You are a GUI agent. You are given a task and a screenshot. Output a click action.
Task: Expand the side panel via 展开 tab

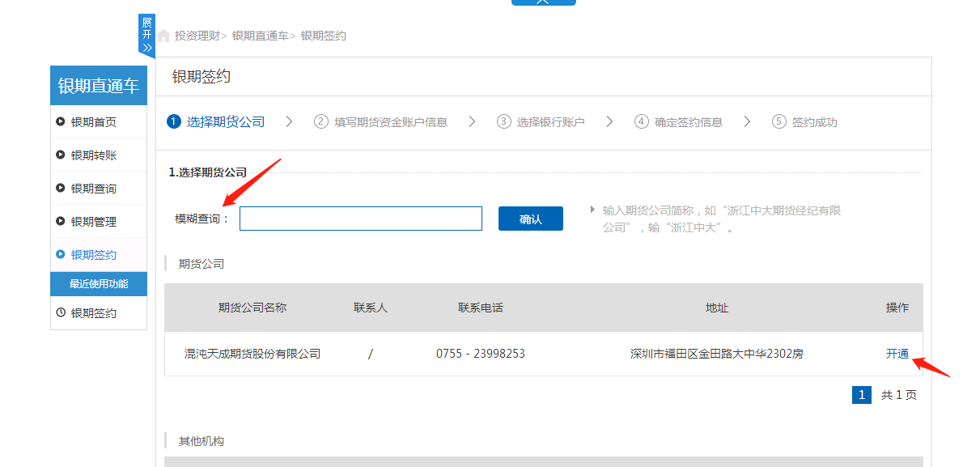click(x=146, y=35)
